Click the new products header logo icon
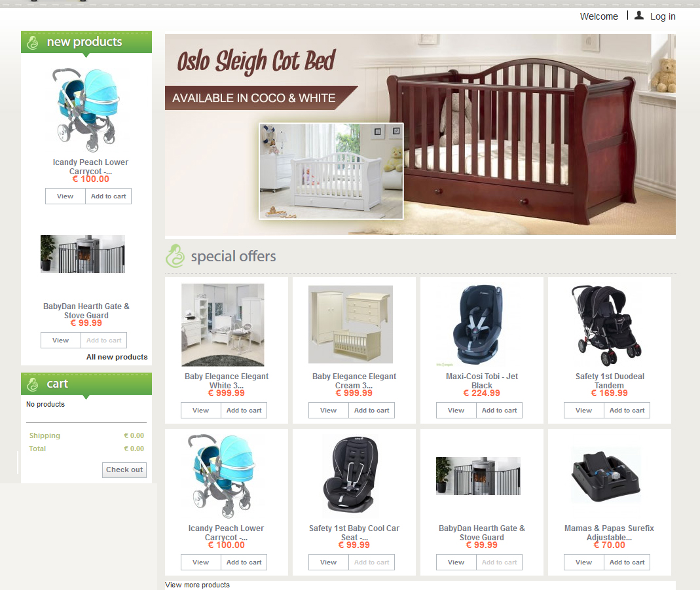 pos(33,43)
